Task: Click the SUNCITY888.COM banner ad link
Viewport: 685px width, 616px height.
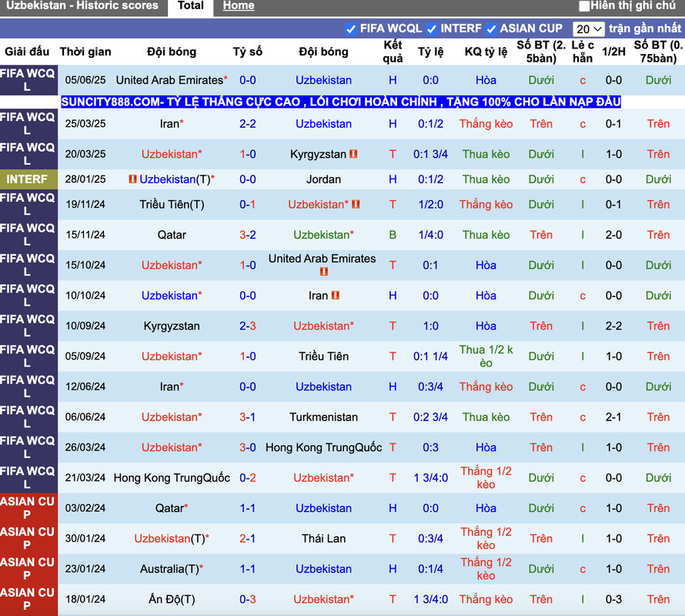Action: tap(341, 102)
